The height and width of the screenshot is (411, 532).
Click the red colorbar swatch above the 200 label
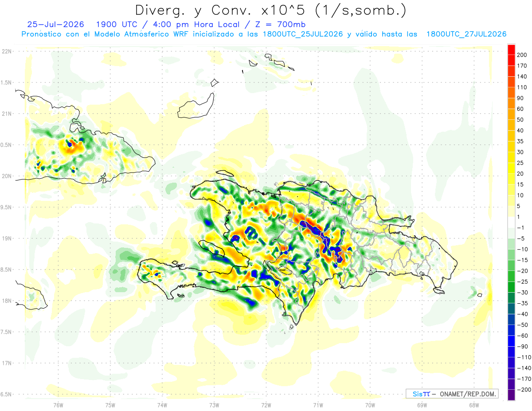(511, 50)
